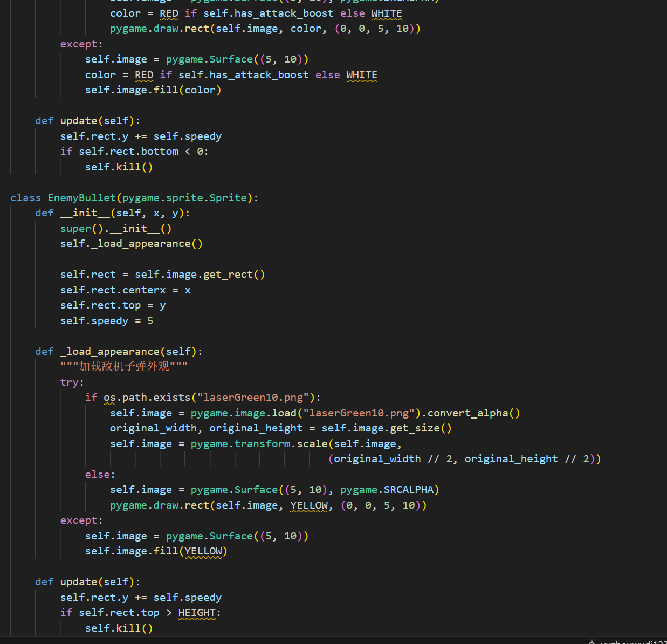Viewport: 667px width, 644px height.
Task: Click the 'self.rect.top = y' line
Action: click(113, 305)
